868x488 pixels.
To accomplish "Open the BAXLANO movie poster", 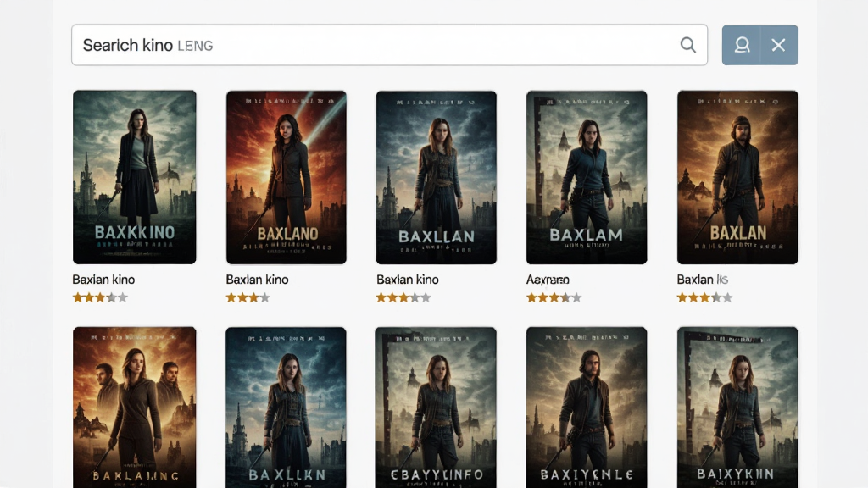I will pos(287,177).
